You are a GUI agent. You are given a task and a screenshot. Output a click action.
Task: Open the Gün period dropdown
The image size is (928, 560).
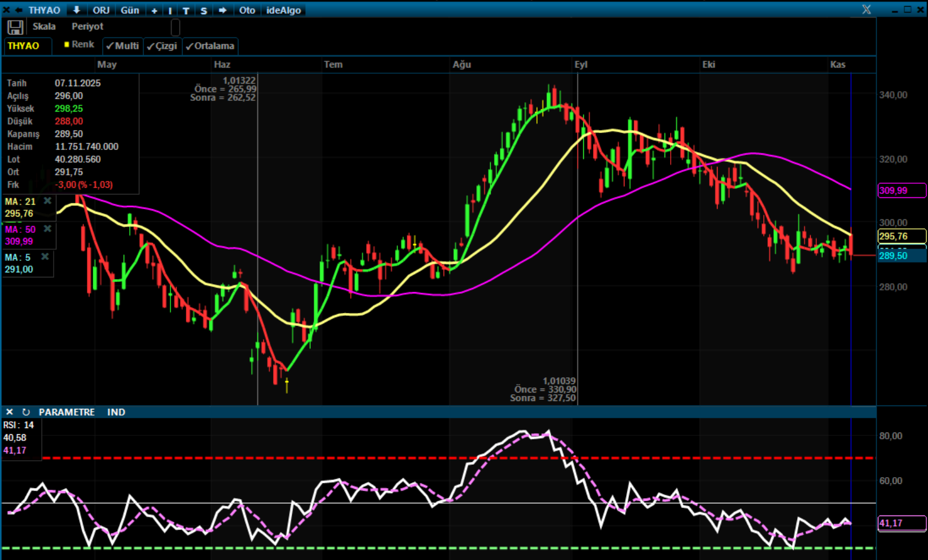tap(130, 10)
